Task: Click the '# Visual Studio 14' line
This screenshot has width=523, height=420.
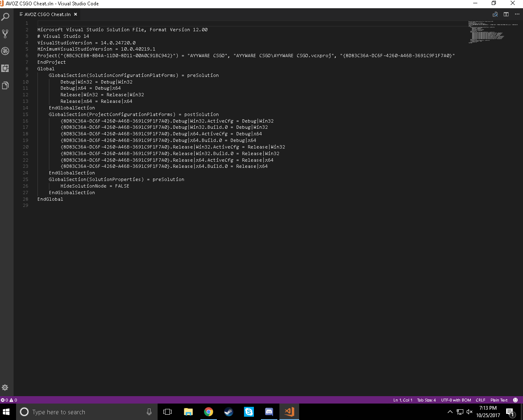Action: [x=63, y=36]
